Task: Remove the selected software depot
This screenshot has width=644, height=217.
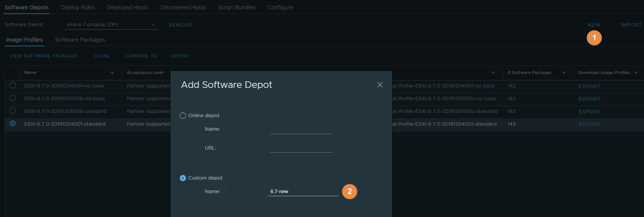Action: pyautogui.click(x=181, y=25)
